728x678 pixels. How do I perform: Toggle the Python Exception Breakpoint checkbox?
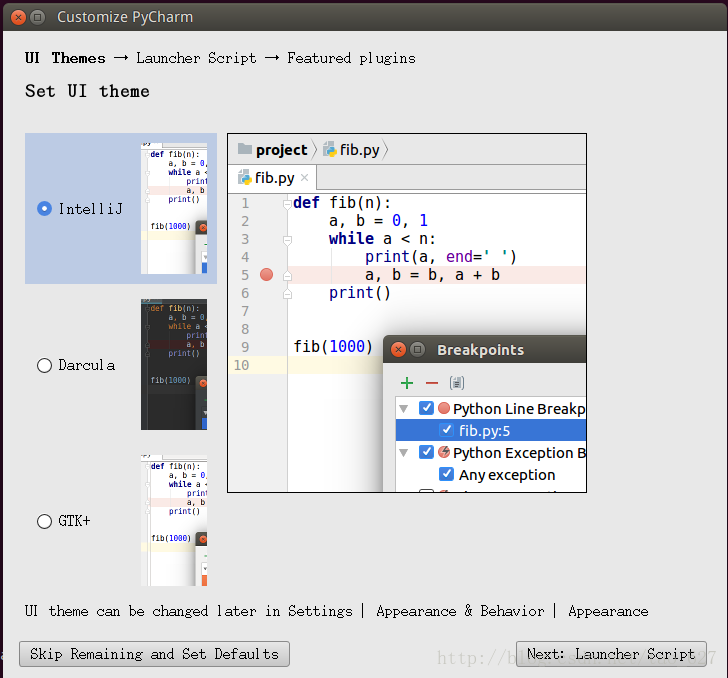[426, 452]
